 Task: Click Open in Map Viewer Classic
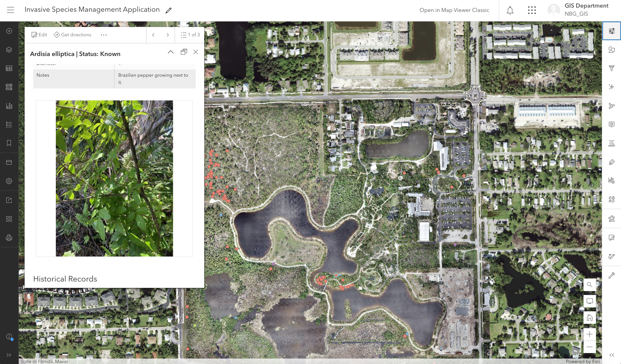[x=454, y=10]
